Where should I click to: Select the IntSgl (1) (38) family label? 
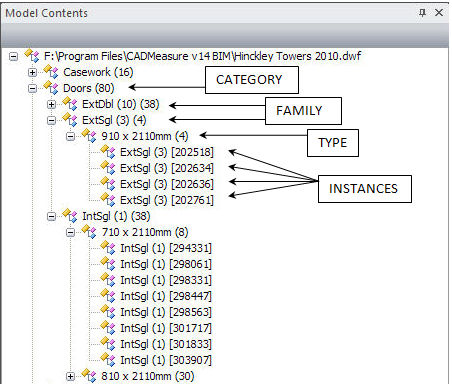point(116,216)
